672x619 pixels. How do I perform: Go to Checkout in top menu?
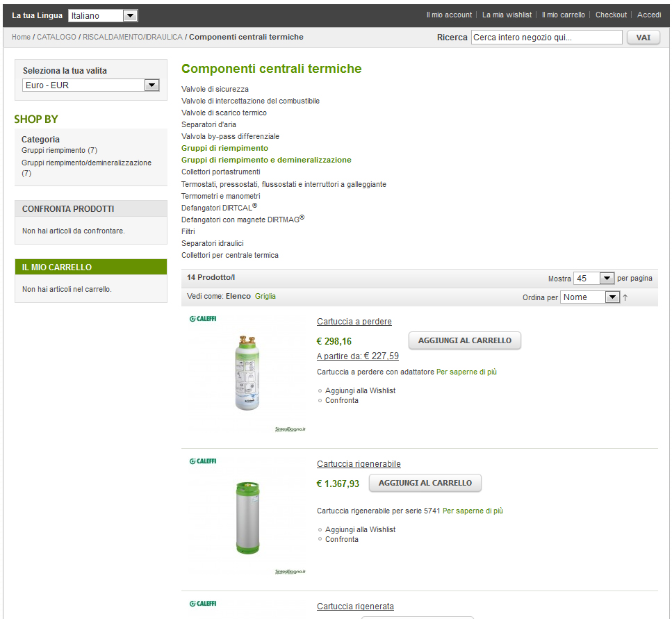(611, 15)
